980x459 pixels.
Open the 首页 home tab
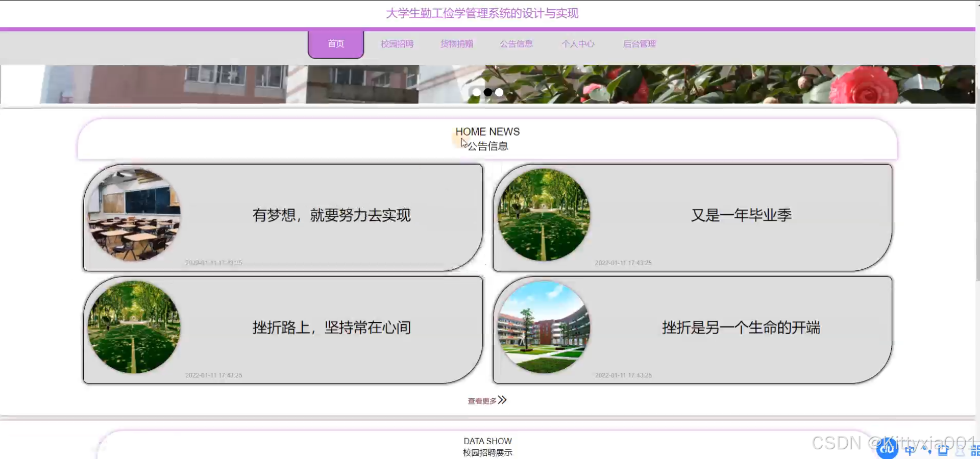[336, 44]
